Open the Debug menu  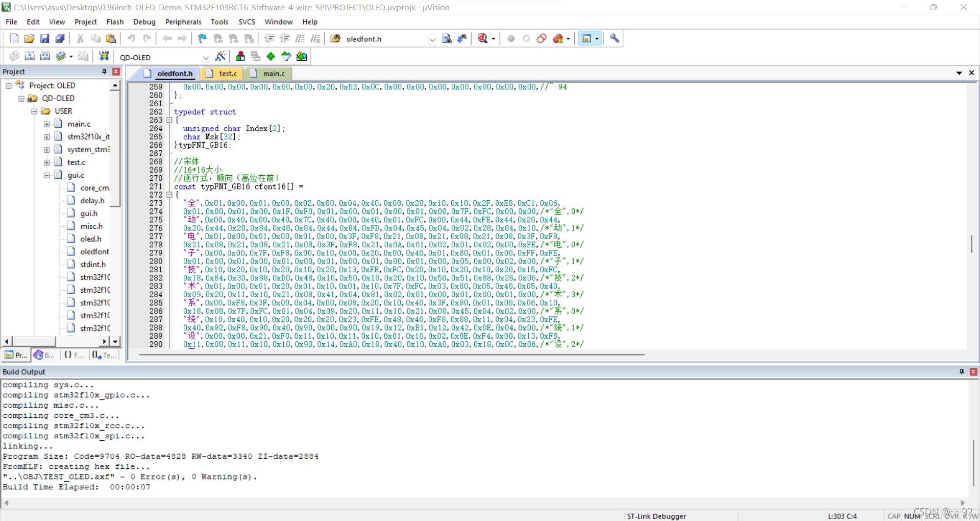click(144, 22)
